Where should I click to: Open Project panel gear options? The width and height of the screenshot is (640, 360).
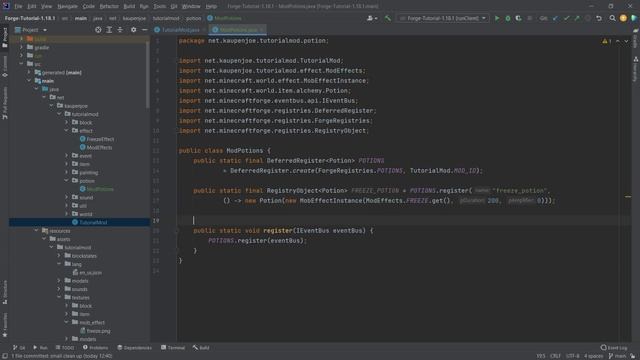133,30
